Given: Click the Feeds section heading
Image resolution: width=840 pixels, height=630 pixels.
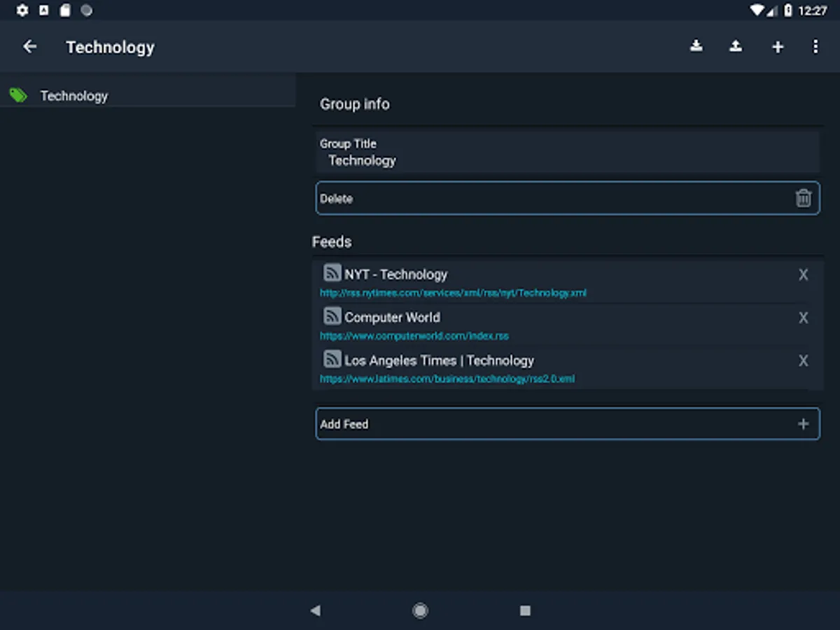Looking at the screenshot, I should click(x=332, y=242).
